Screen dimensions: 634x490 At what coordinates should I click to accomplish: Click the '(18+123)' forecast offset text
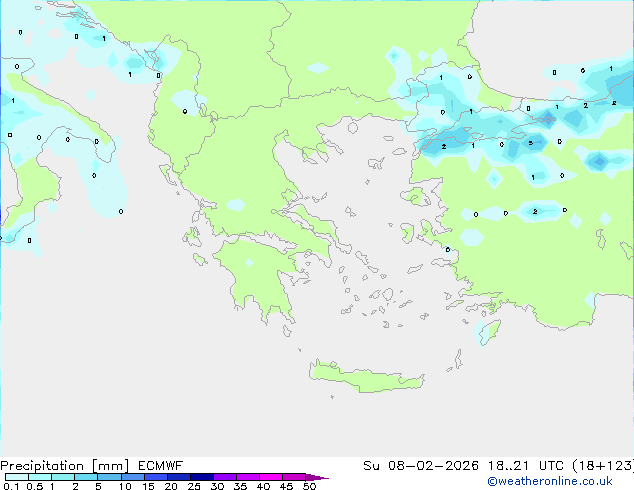tap(603, 466)
